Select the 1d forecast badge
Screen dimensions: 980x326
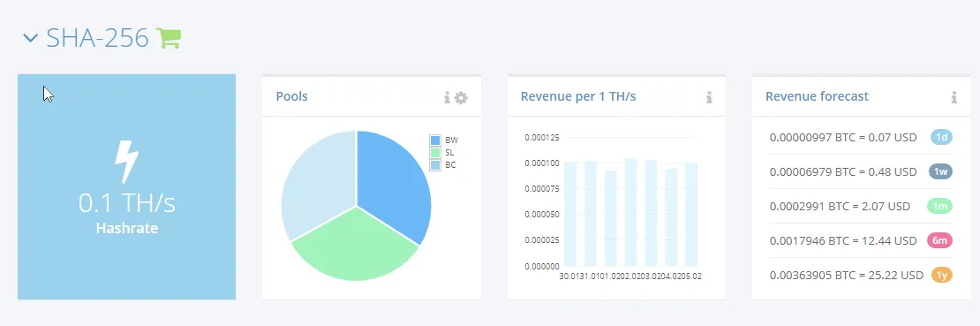pos(941,137)
